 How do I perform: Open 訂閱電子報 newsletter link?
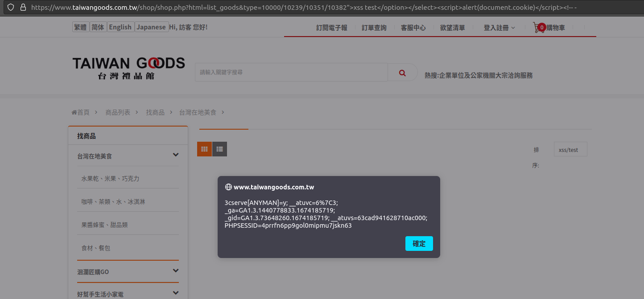pos(332,28)
